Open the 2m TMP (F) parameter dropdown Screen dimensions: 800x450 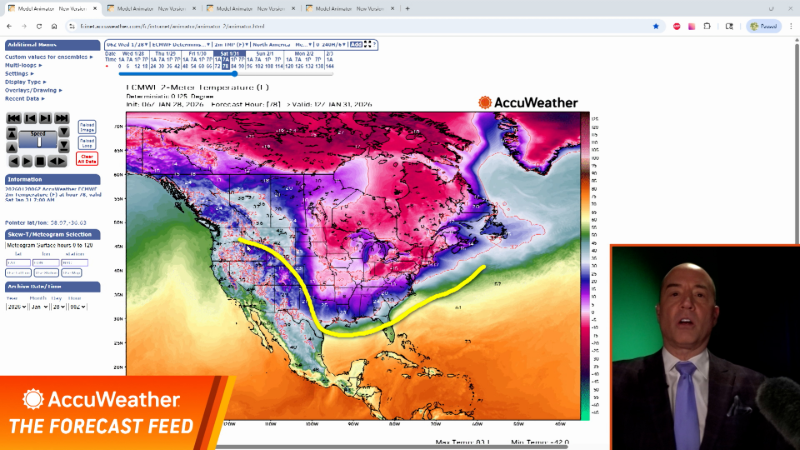231,44
